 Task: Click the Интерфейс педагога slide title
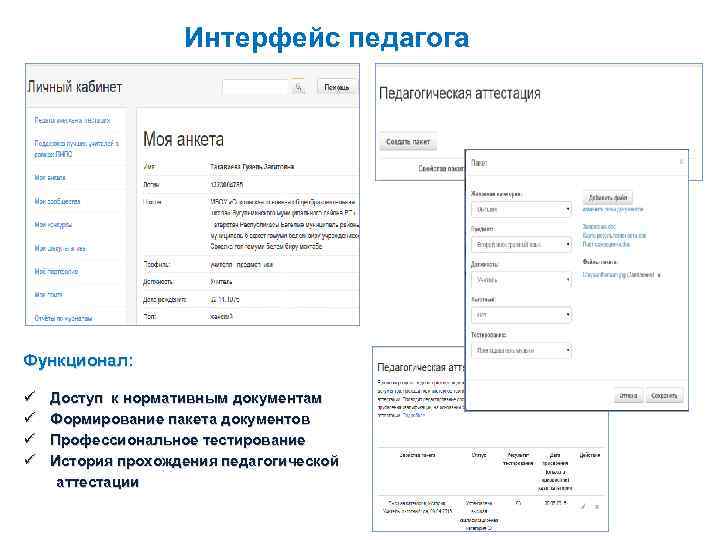[326, 38]
